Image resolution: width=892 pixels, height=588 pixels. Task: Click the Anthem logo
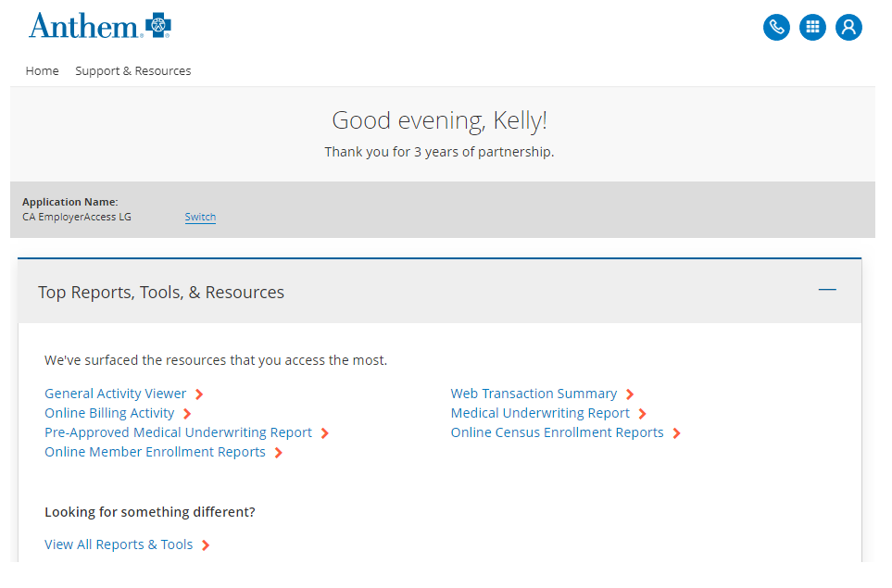point(100,26)
